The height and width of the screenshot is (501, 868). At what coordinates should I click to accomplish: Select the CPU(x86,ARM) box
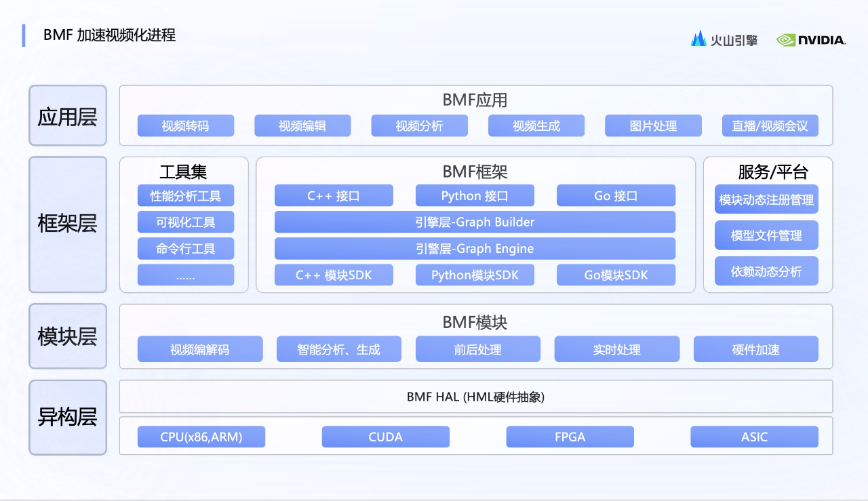[201, 437]
